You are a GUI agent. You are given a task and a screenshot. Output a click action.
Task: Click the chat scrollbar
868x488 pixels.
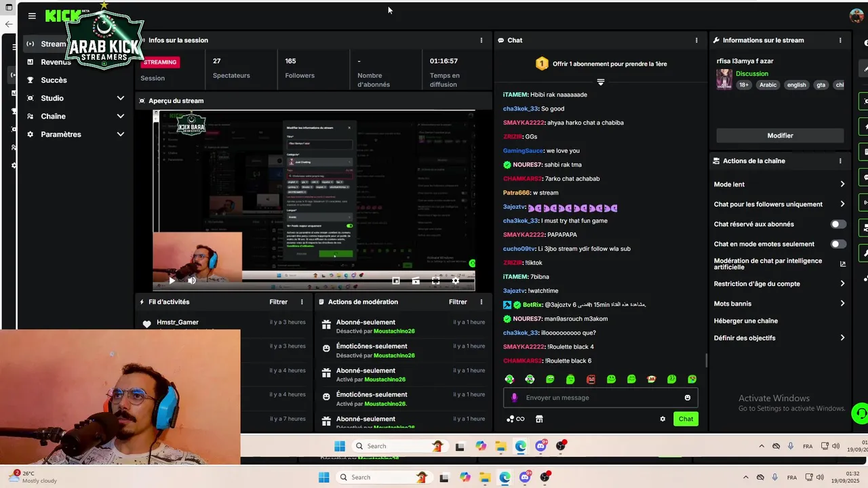tap(706, 360)
